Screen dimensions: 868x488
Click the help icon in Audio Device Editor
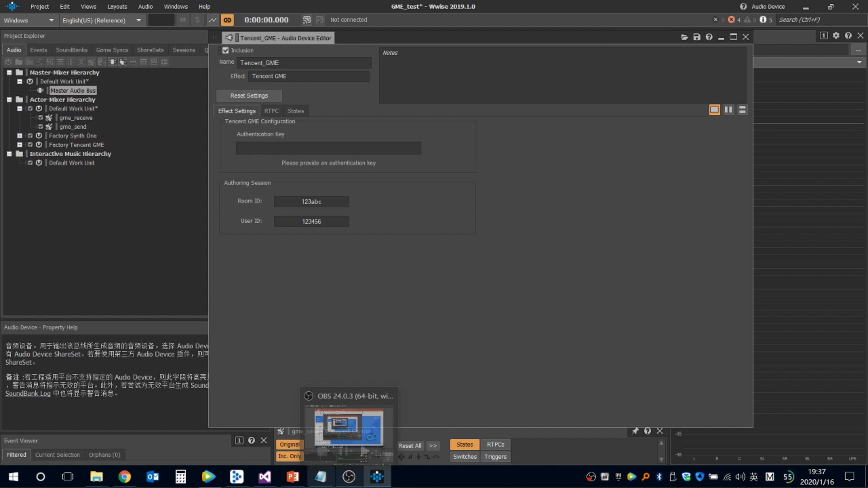(709, 37)
